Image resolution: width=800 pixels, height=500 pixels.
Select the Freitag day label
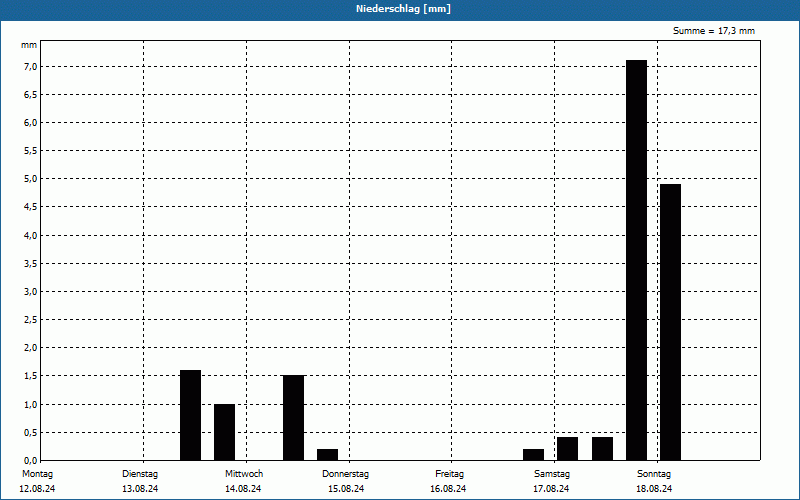click(x=449, y=474)
